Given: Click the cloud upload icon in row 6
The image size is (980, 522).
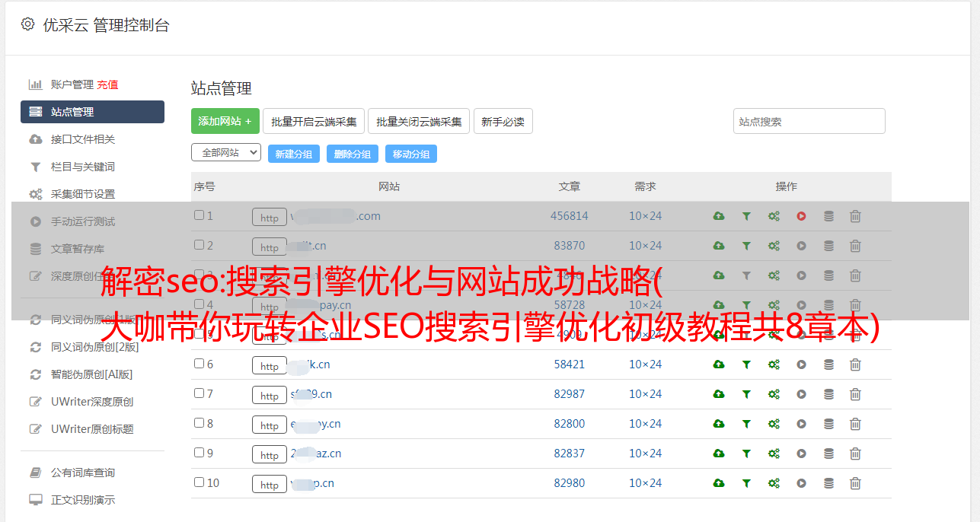Looking at the screenshot, I should [x=719, y=364].
